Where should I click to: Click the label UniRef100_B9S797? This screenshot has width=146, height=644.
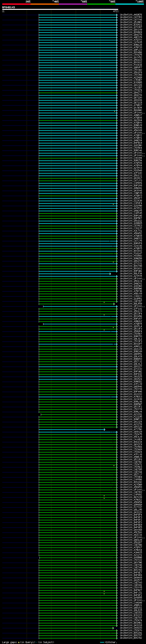coord(131,636)
